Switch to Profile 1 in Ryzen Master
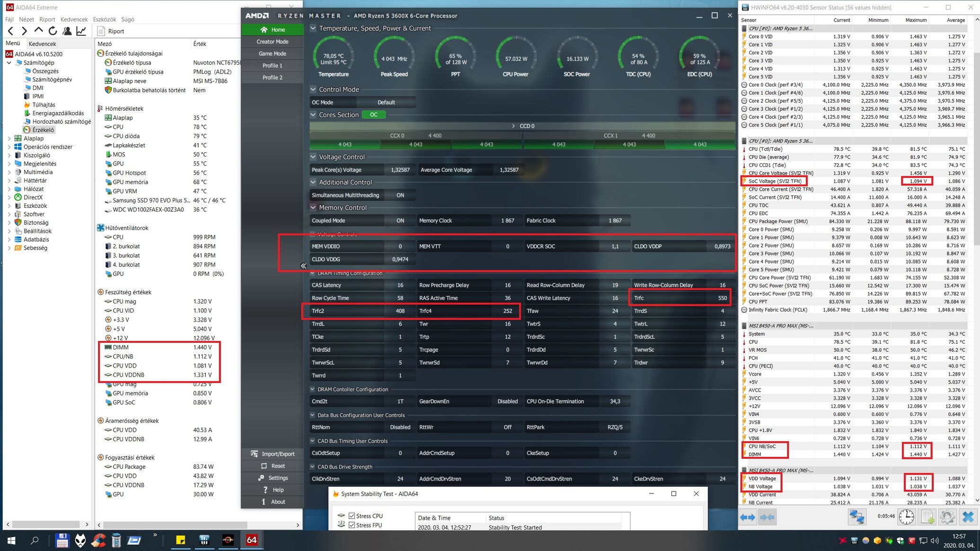Image resolution: width=980 pixels, height=551 pixels. click(x=272, y=65)
